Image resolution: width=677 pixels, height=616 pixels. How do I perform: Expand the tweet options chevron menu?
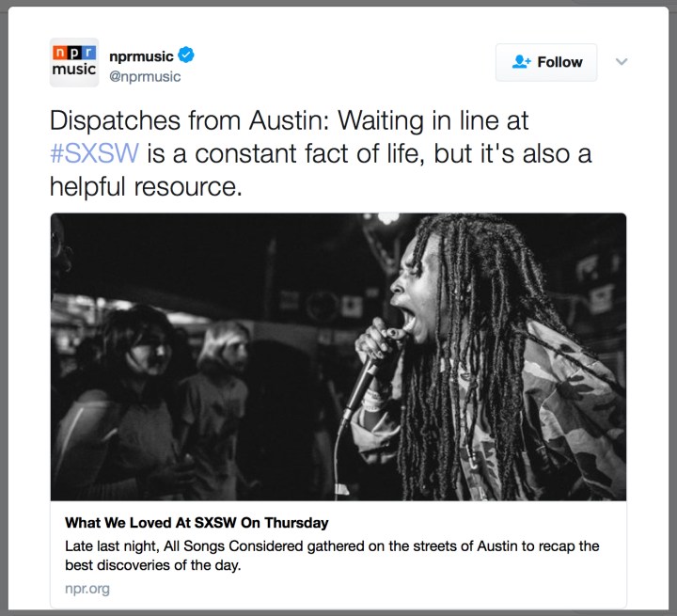point(622,62)
